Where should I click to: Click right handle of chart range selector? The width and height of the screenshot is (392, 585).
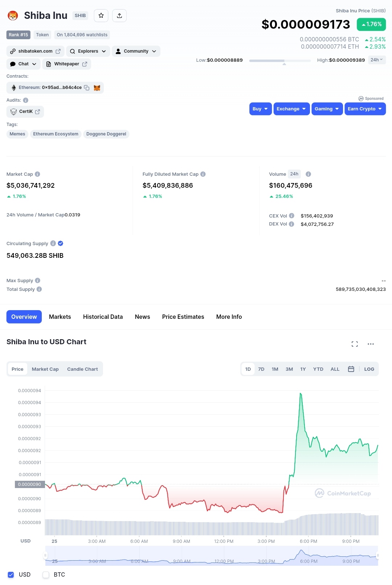(378, 555)
